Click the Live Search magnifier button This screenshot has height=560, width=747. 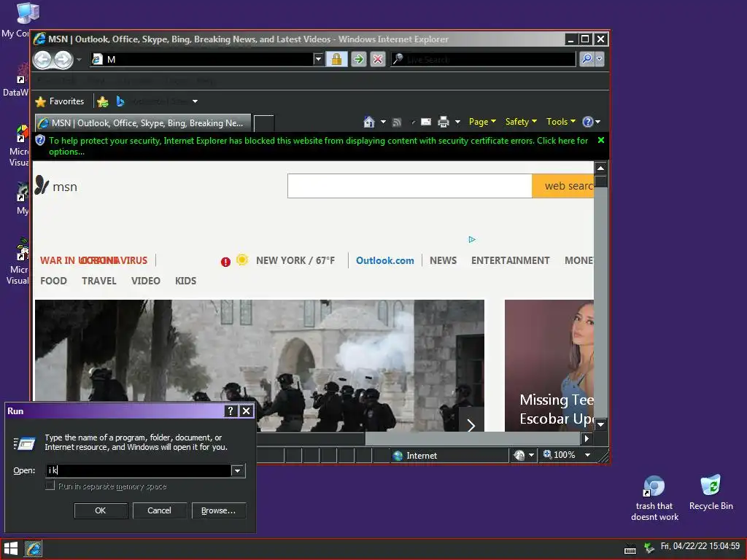point(587,59)
